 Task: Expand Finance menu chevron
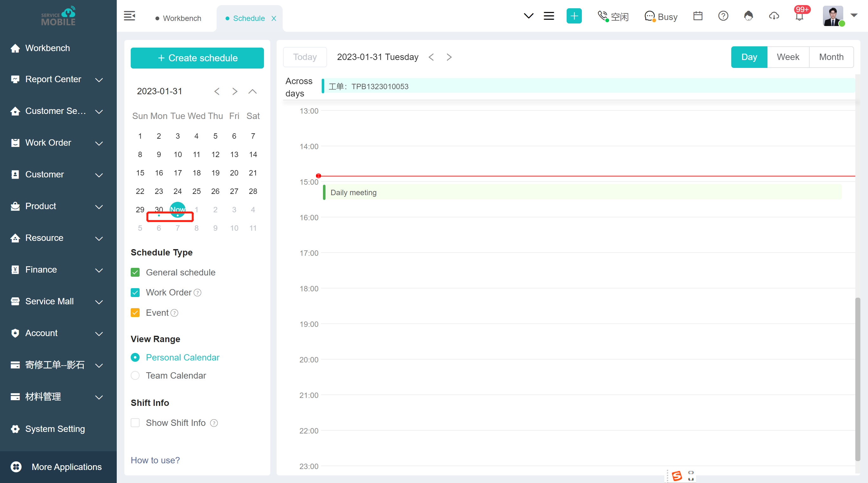coord(99,270)
